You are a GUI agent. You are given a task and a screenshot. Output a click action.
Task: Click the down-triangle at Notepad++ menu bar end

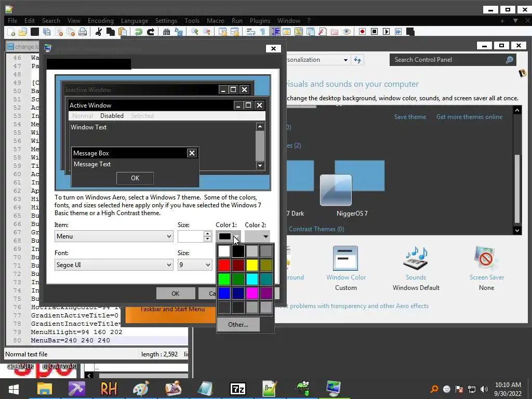(515, 21)
